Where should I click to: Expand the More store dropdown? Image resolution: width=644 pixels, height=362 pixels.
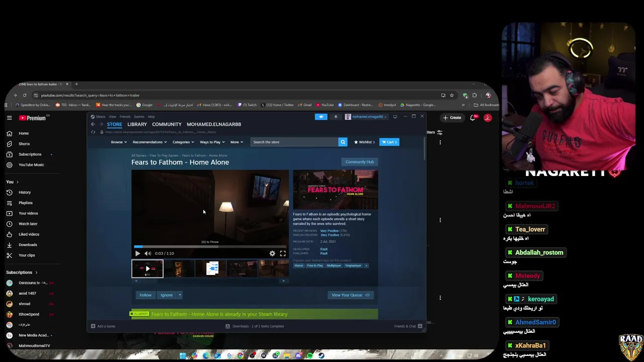tap(236, 142)
